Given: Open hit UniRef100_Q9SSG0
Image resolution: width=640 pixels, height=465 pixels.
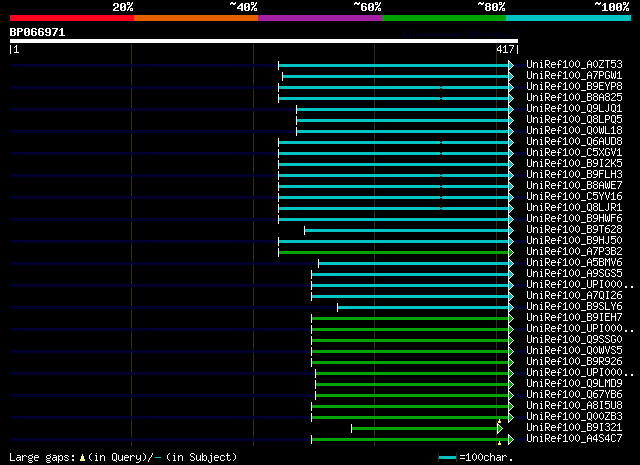Looking at the screenshot, I should [574, 340].
